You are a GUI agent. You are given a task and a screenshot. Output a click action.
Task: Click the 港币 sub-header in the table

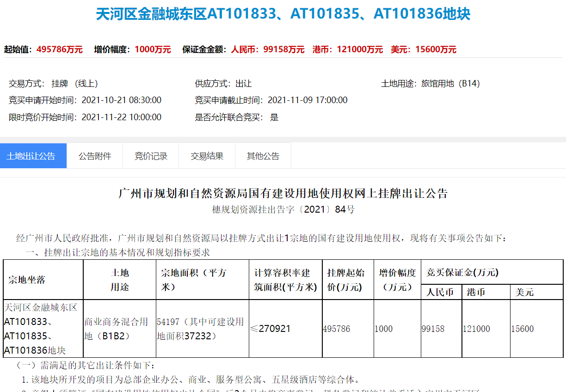pos(486,292)
